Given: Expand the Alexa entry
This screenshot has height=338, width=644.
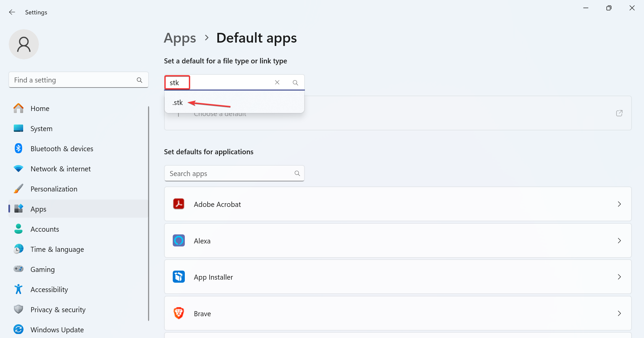Looking at the screenshot, I should coord(619,240).
